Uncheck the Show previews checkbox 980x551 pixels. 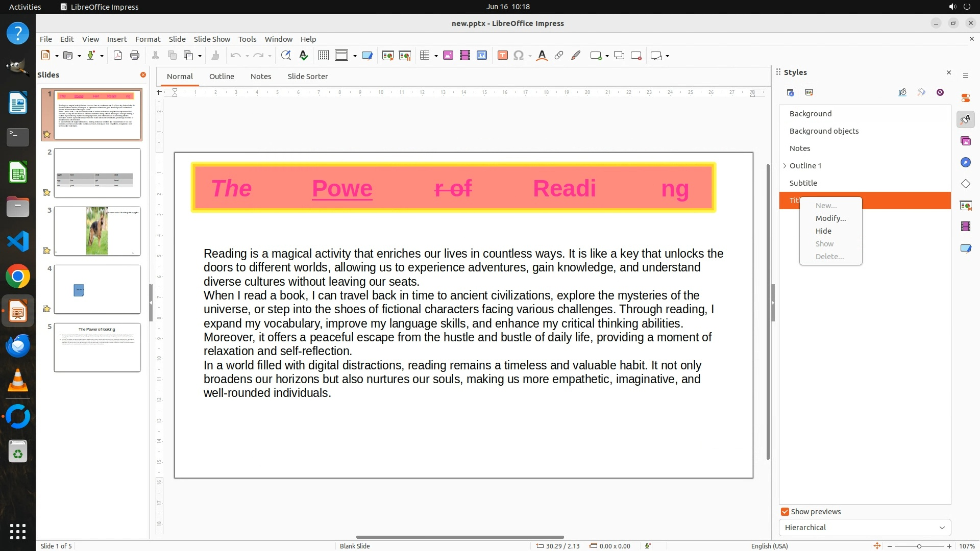pos(785,512)
